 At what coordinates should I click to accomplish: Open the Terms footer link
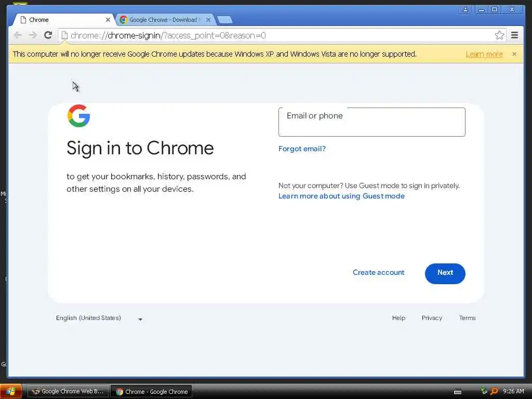click(x=467, y=318)
